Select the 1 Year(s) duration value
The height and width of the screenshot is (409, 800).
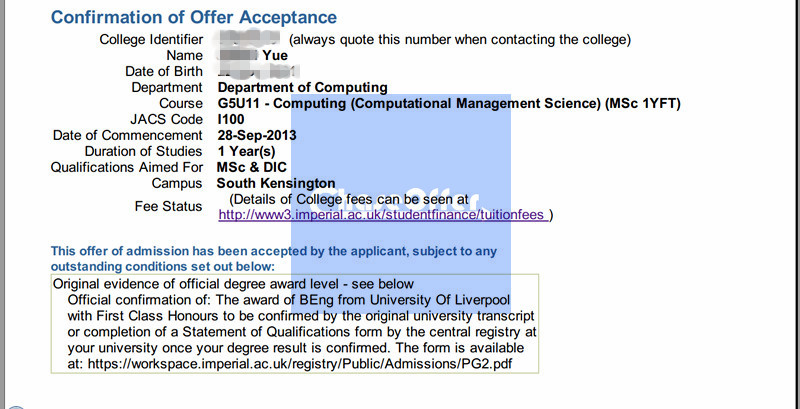click(246, 151)
